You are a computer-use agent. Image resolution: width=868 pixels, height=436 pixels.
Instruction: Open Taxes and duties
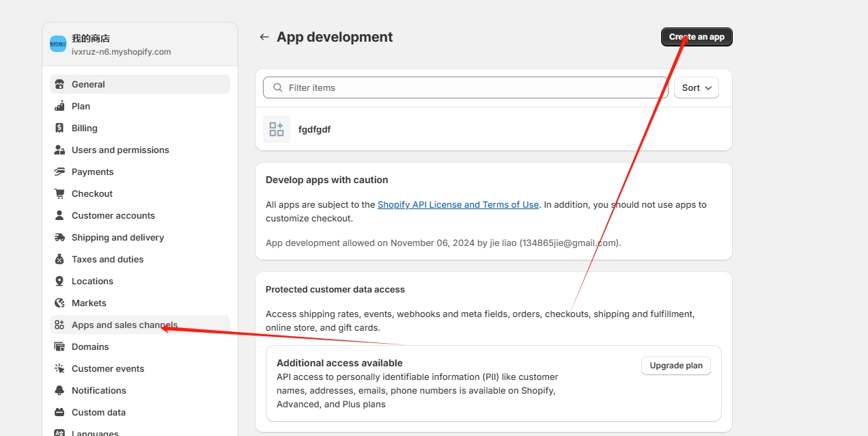[x=140, y=259]
